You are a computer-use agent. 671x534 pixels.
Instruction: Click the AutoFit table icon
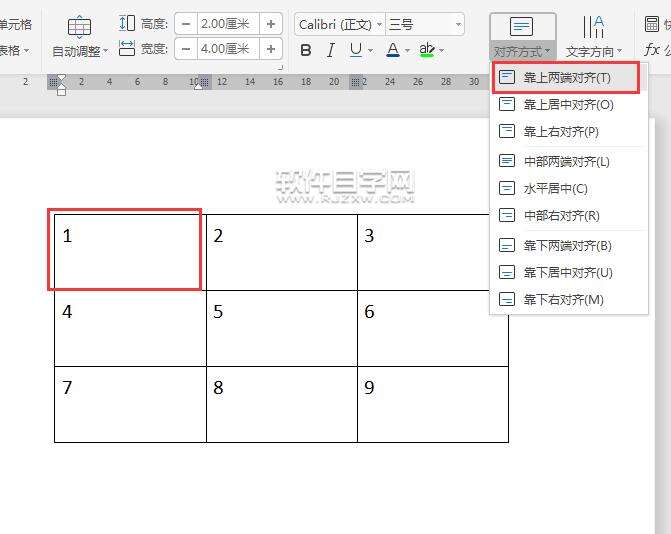coord(80,27)
